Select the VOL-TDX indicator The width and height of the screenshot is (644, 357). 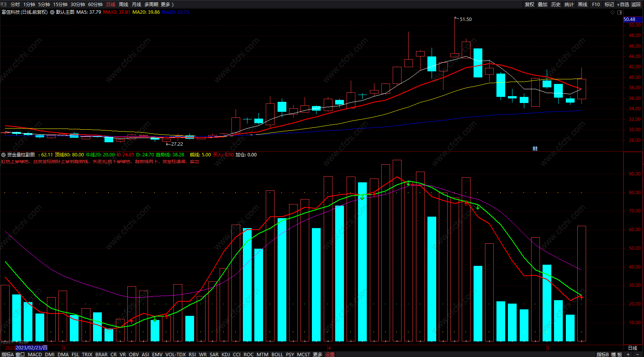click(175, 354)
